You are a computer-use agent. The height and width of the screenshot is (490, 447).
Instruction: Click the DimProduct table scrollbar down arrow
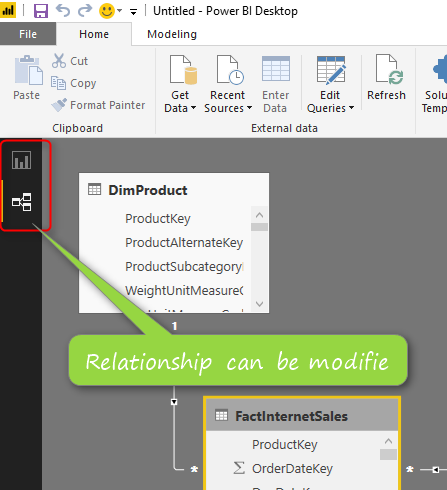click(259, 304)
